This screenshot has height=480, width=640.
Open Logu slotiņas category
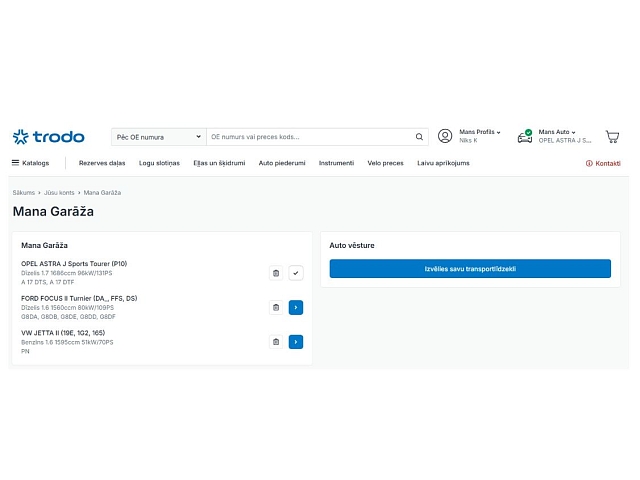[x=159, y=163]
